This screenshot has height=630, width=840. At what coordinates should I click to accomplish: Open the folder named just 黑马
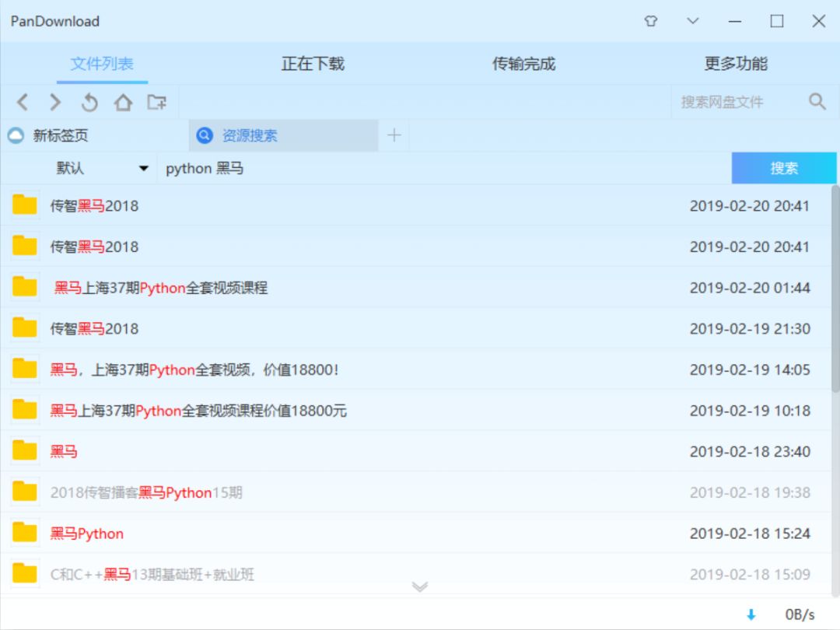coord(415,452)
